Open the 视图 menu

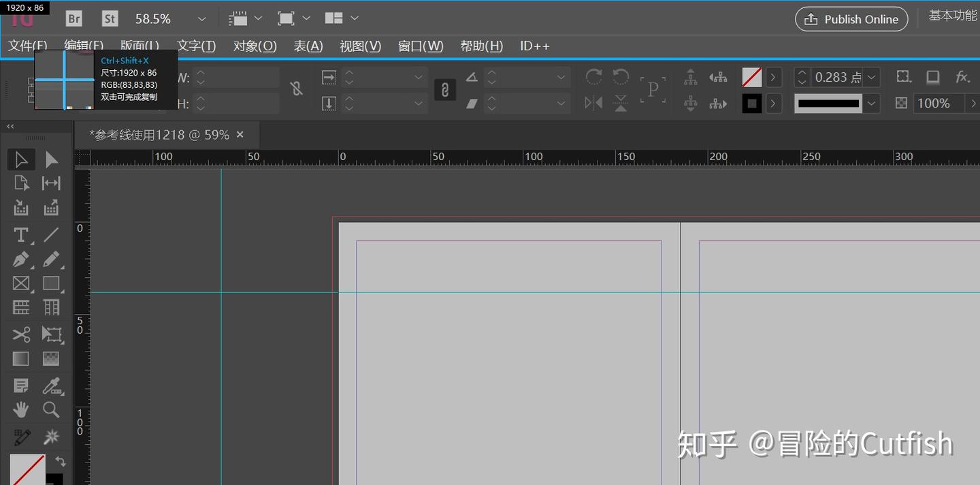point(360,46)
